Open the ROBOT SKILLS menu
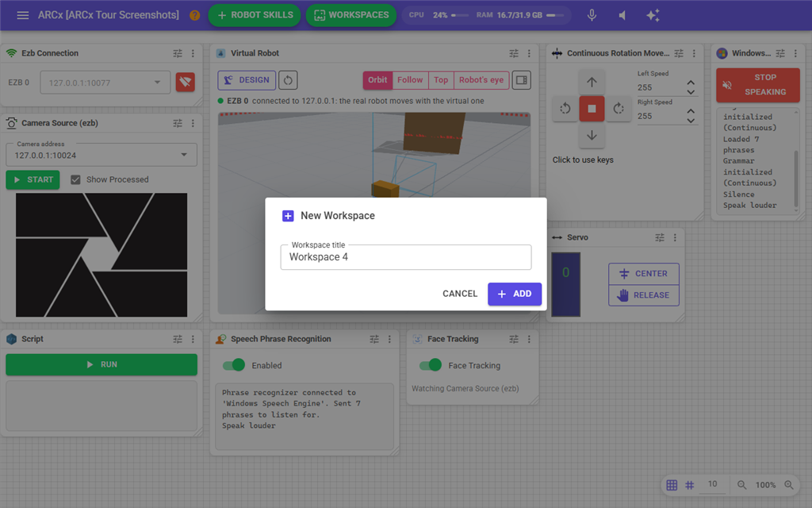 (x=255, y=15)
